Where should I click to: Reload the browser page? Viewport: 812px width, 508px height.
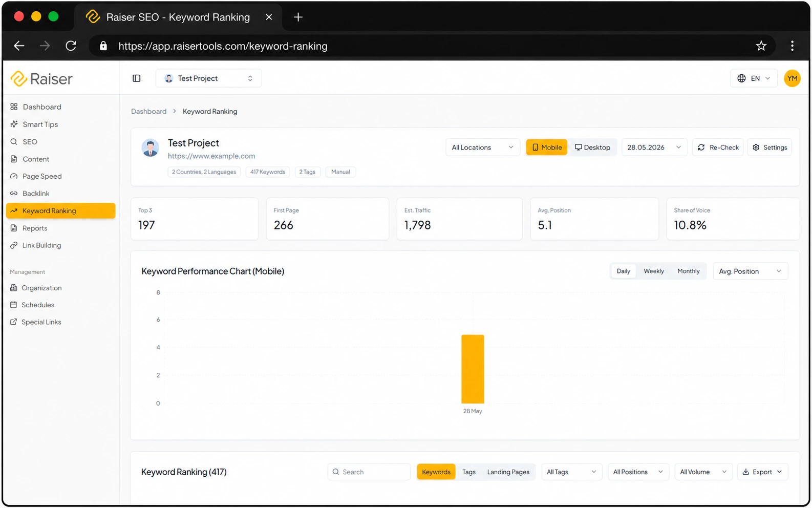point(71,46)
